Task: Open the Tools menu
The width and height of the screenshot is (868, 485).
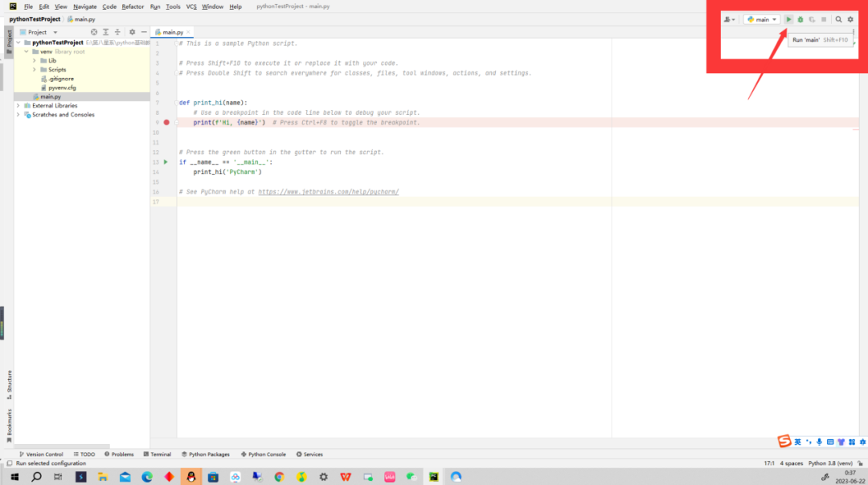Action: tap(173, 6)
